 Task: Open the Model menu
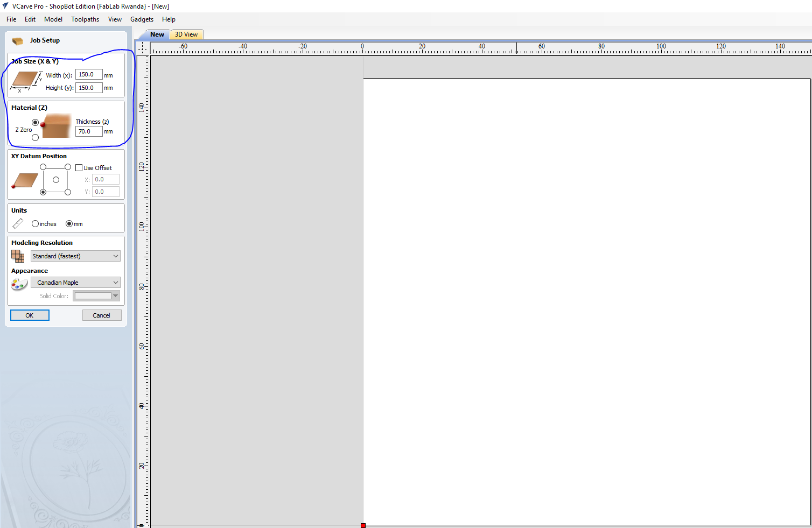pyautogui.click(x=53, y=19)
